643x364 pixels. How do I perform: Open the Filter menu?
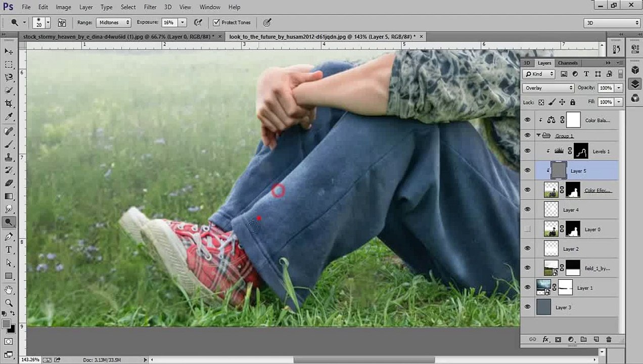point(150,7)
